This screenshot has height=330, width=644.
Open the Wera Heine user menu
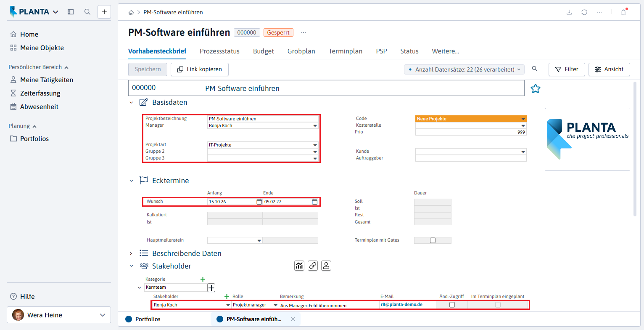tap(59, 315)
